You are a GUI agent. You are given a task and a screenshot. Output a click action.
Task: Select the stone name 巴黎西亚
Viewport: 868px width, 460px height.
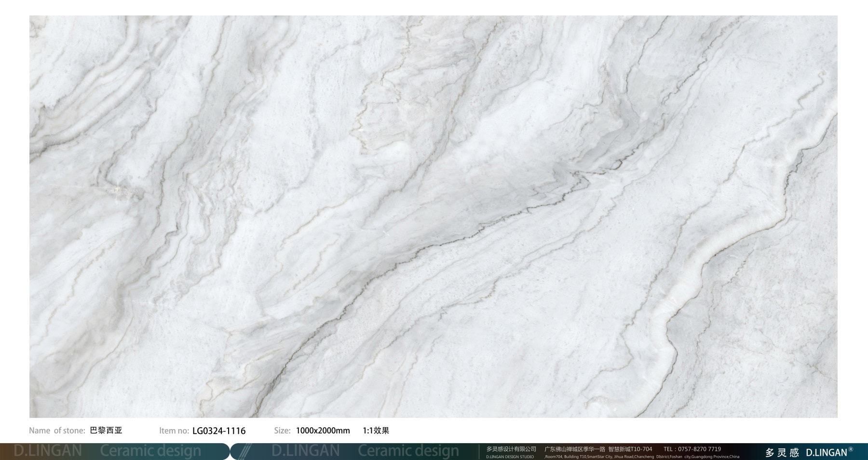(106, 431)
